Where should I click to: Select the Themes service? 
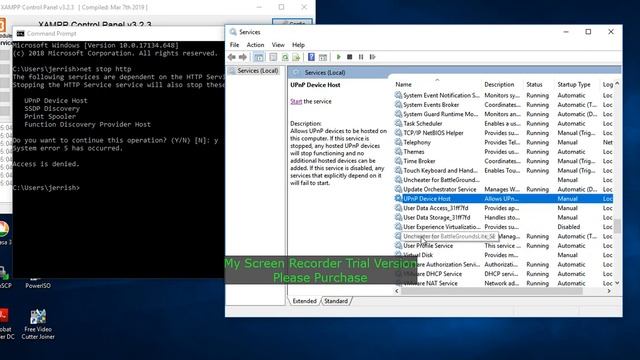(503, 152)
